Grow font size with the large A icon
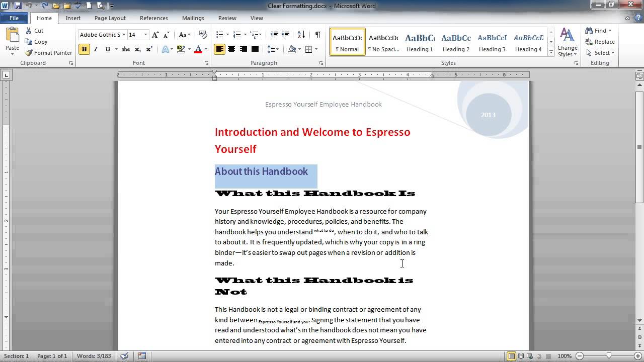Viewport: 644px width, 362px height. [155, 35]
